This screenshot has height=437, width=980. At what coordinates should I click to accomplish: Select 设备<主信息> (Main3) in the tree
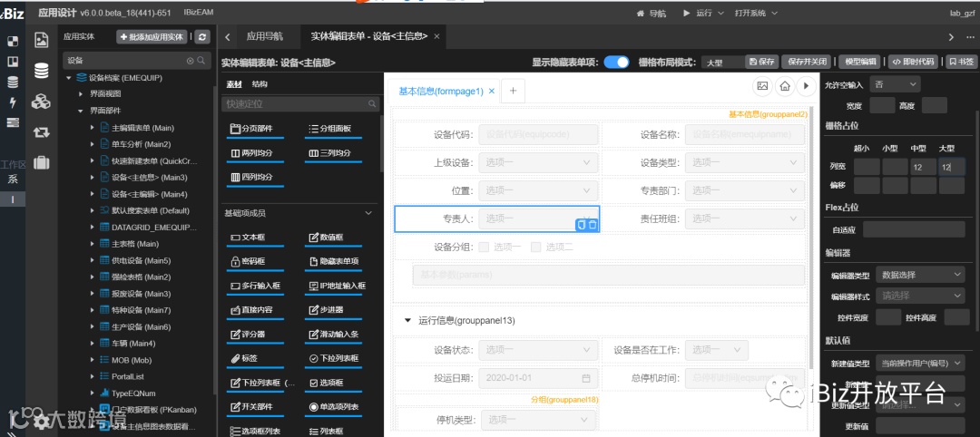(x=150, y=178)
